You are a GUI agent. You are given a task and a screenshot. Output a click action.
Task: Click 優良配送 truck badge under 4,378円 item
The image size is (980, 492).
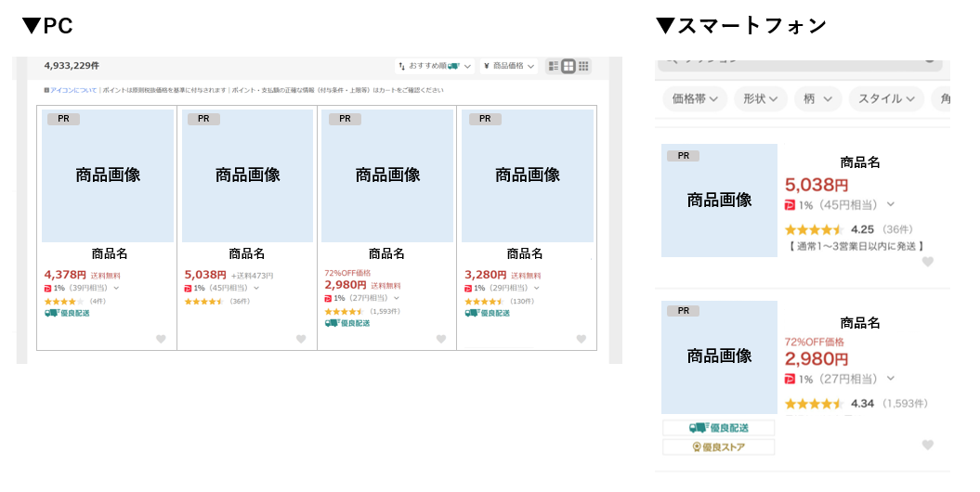click(67, 313)
